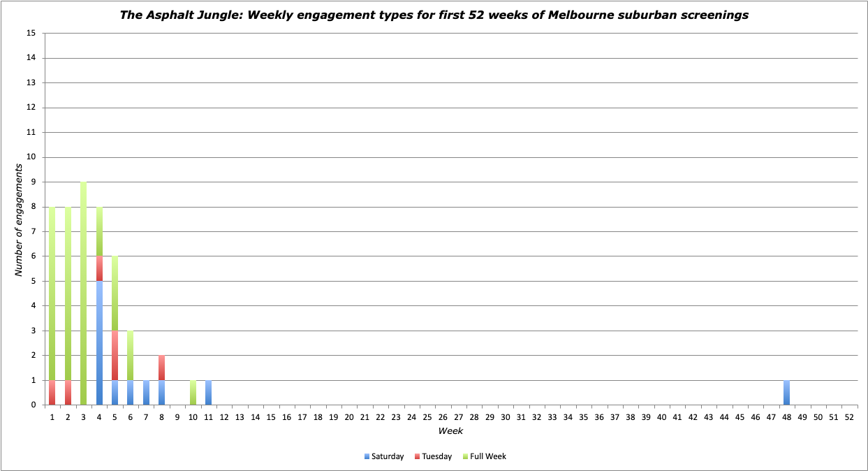The height and width of the screenshot is (471, 868).
Task: Click the red Tuesday segment in week 2
Action: (68, 393)
